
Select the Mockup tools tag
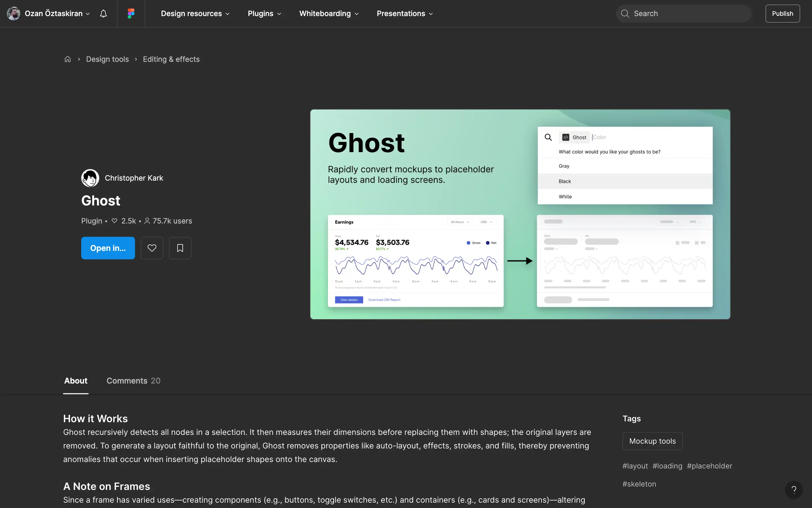pos(652,441)
